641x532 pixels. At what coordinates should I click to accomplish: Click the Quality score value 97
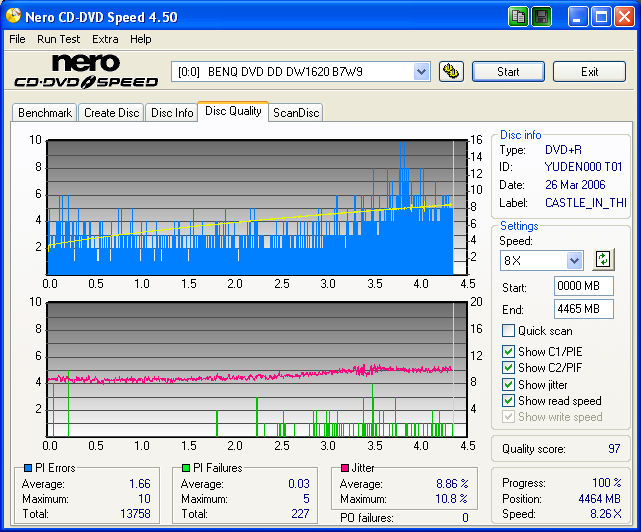click(x=614, y=449)
